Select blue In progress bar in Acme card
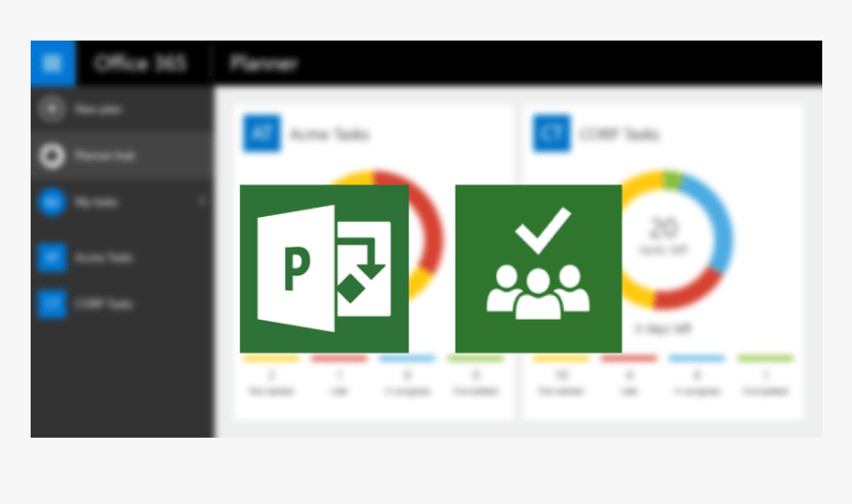The image size is (852, 504). pos(407,358)
